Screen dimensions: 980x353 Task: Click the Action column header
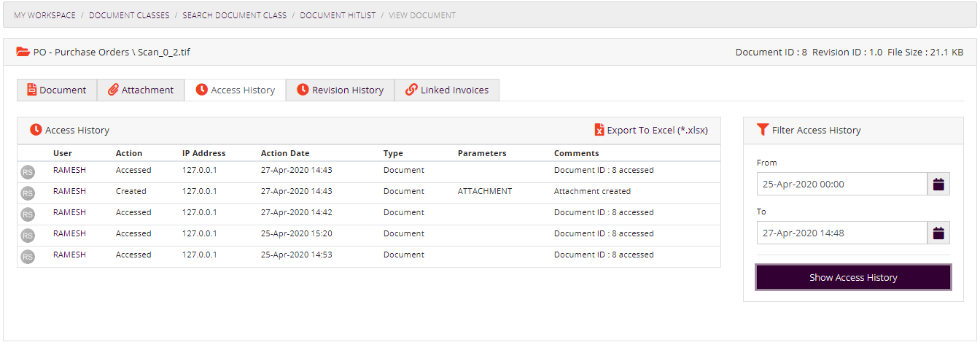[x=129, y=153]
